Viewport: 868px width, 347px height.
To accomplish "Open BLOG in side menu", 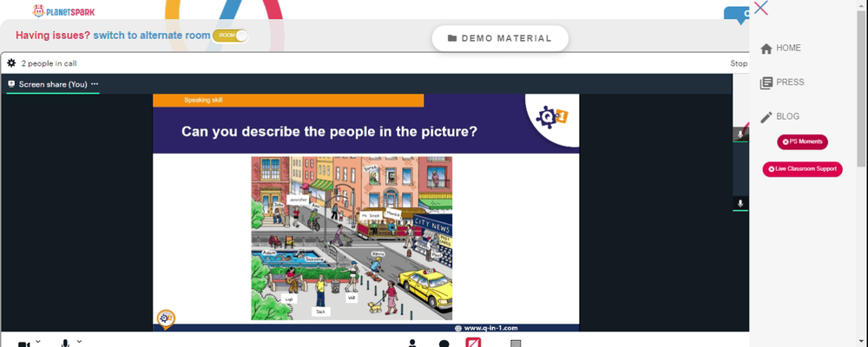I will (x=780, y=117).
